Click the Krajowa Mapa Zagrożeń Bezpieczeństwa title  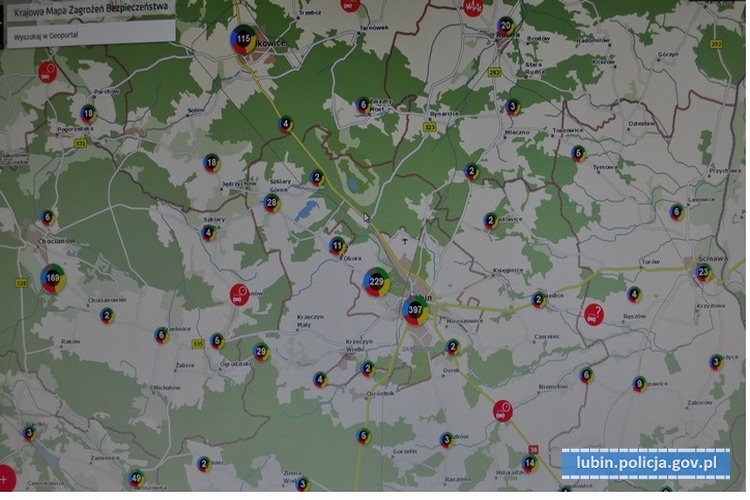pyautogui.click(x=85, y=7)
